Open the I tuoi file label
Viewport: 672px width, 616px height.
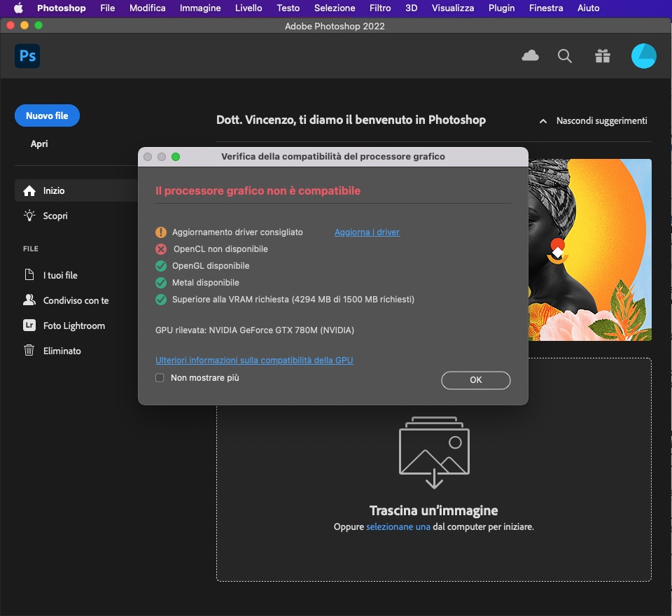coord(60,275)
